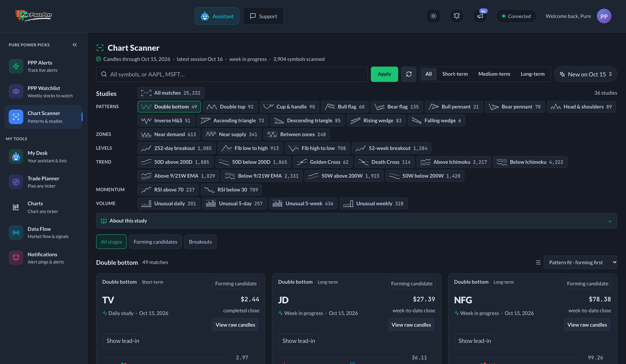Click View raw candles for TV
626x364 pixels.
[x=235, y=325]
